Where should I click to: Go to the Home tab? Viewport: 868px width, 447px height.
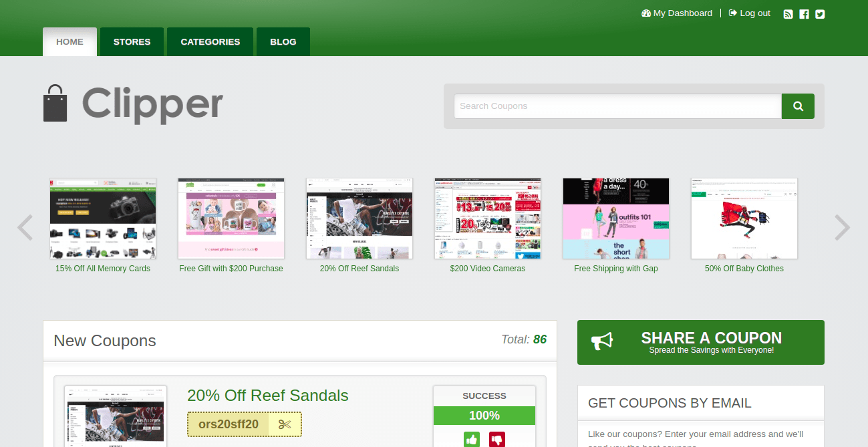69,41
